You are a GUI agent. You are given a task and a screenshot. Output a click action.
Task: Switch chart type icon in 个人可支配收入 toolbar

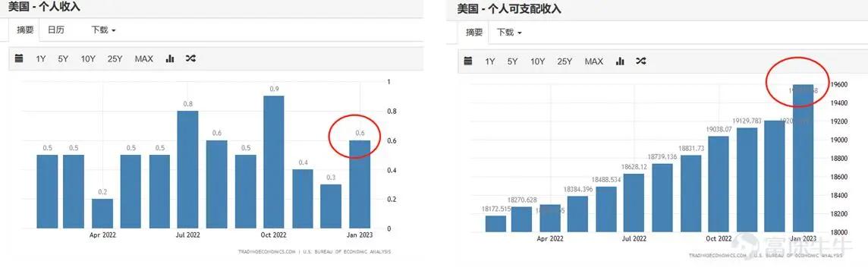click(620, 61)
